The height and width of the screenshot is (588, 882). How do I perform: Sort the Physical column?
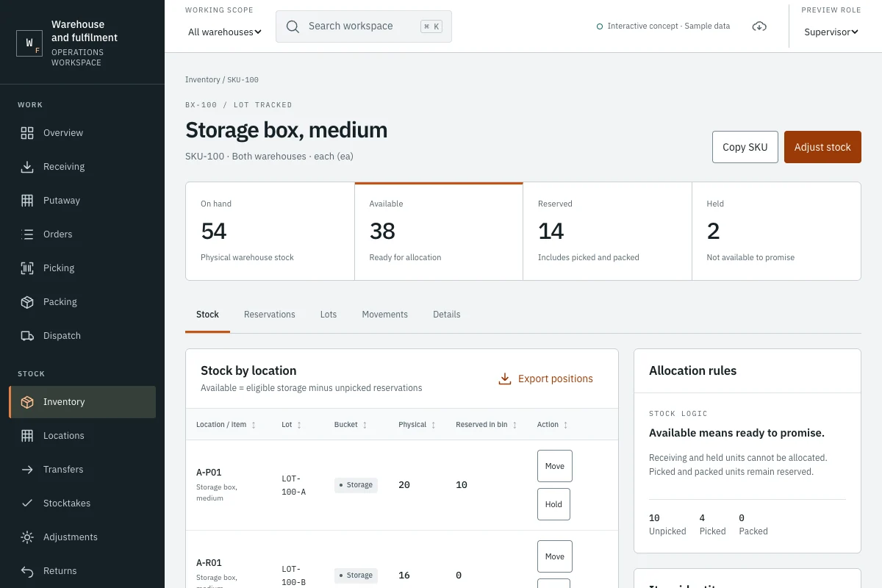pos(417,425)
